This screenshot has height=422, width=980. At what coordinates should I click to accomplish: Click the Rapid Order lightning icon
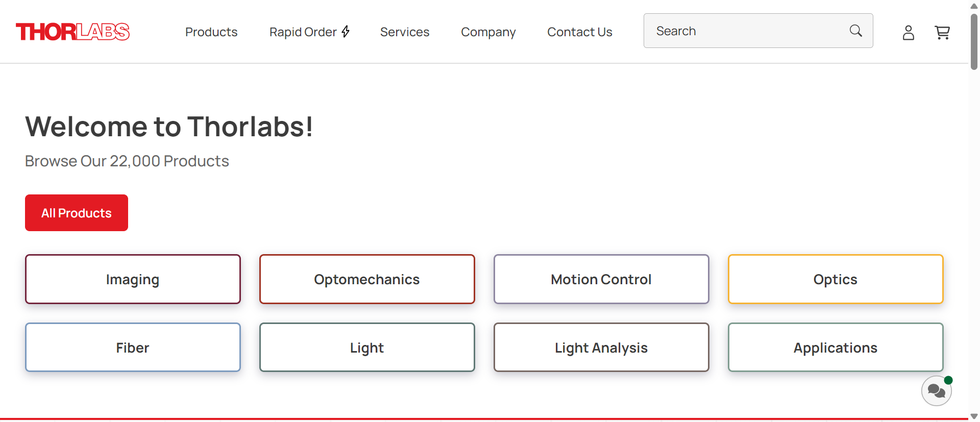pos(346,32)
